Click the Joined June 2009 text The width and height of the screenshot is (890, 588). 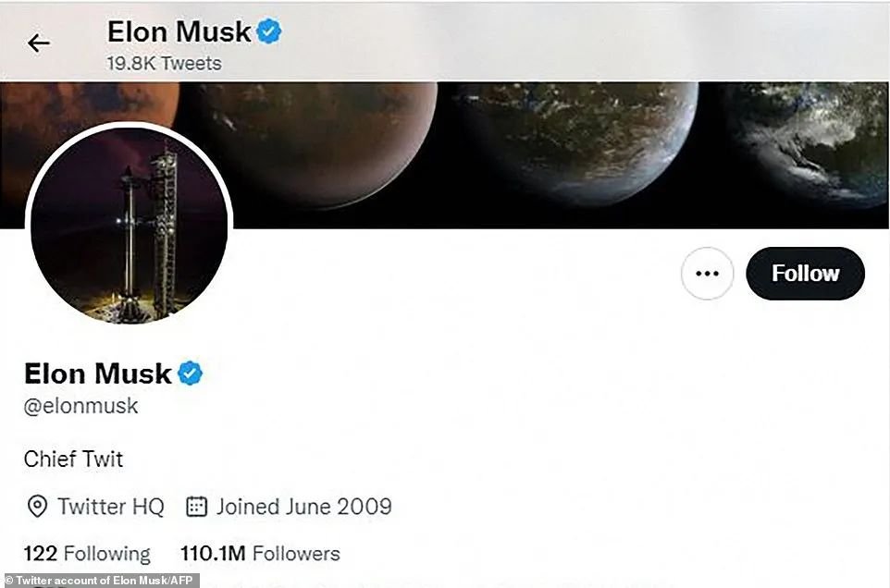pyautogui.click(x=303, y=507)
